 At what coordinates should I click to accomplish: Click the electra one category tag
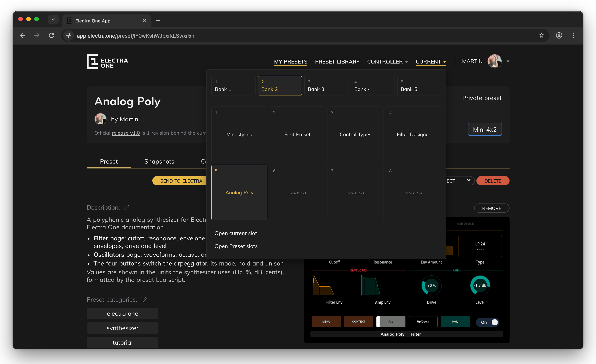coord(122,314)
